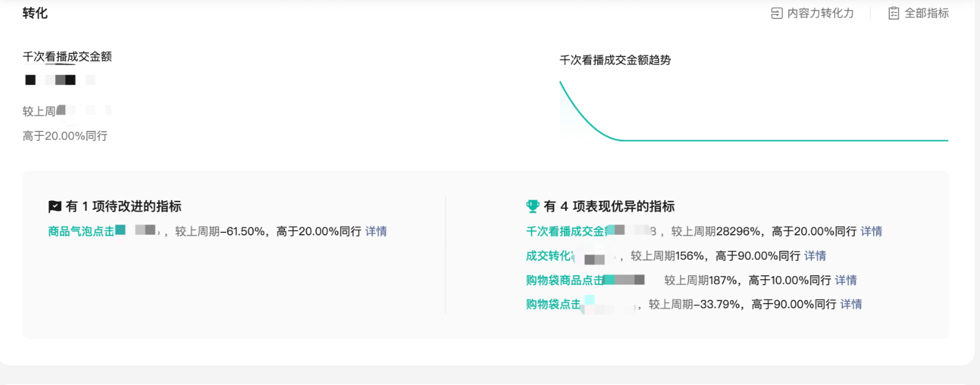Open the 内容力转化力 text link

(820, 13)
